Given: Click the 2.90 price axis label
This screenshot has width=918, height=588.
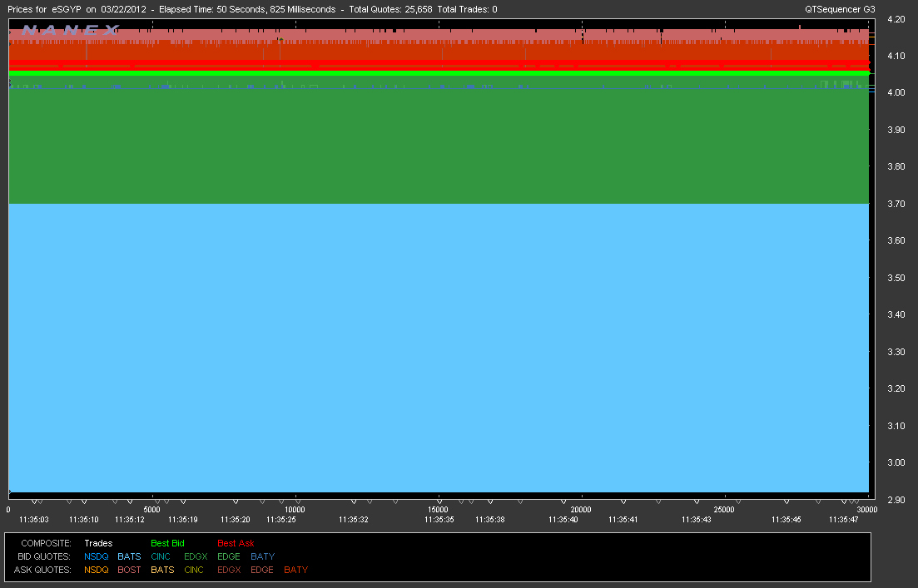Looking at the screenshot, I should tap(896, 500).
